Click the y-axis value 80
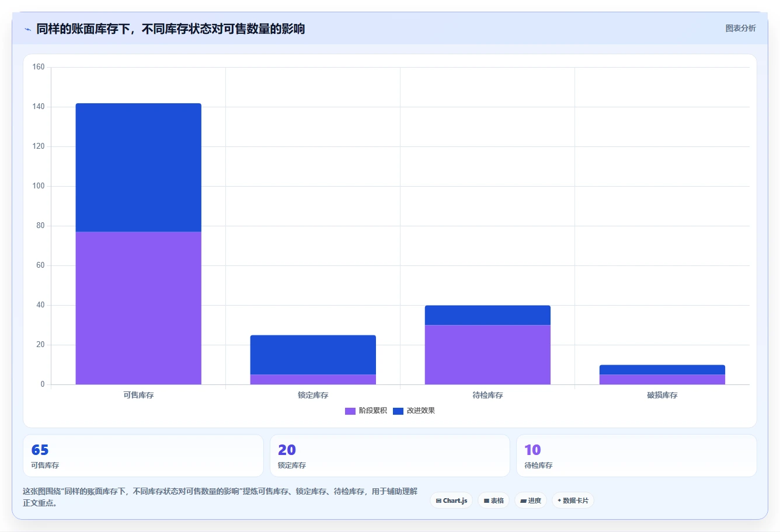This screenshot has height=532, width=780. click(40, 226)
